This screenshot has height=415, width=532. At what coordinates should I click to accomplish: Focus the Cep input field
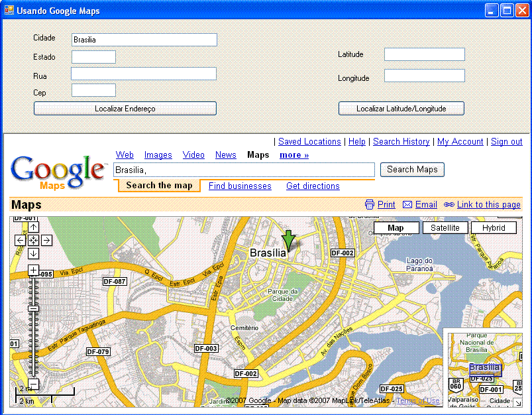coord(93,90)
